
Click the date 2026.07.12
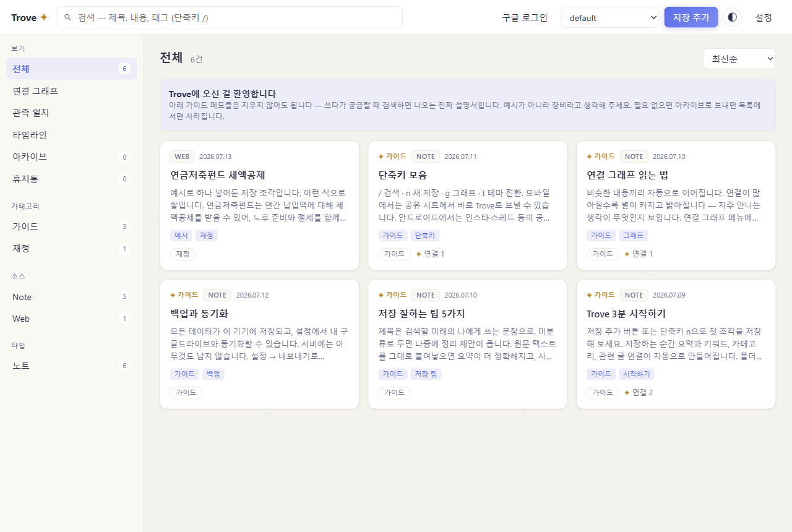point(252,295)
